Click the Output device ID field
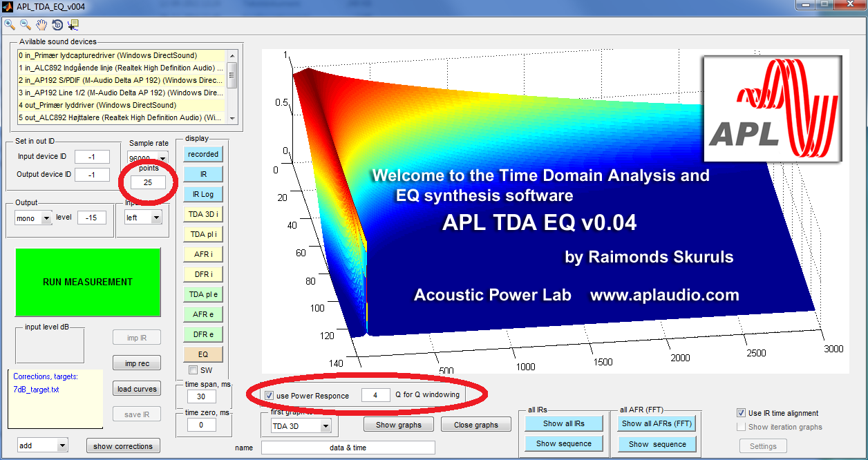 92,175
